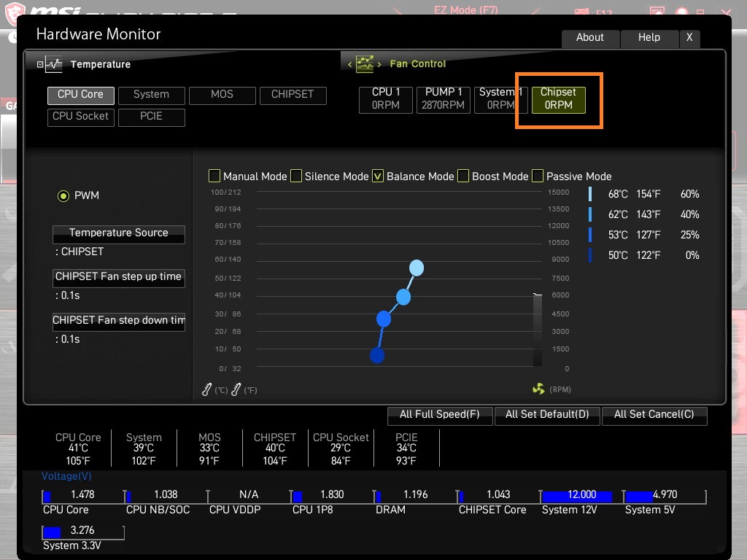Toggle the small checkbox beside Temperature header

click(x=40, y=64)
